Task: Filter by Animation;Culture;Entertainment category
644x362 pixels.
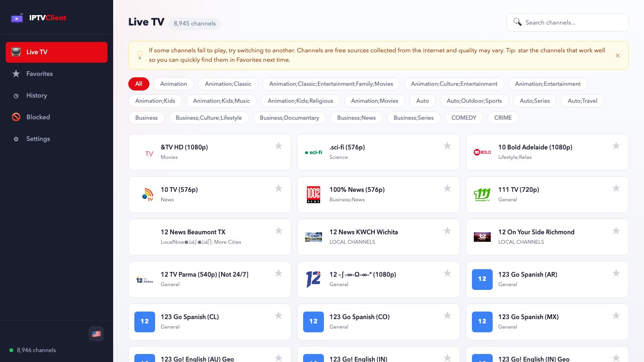Action: [x=454, y=84]
